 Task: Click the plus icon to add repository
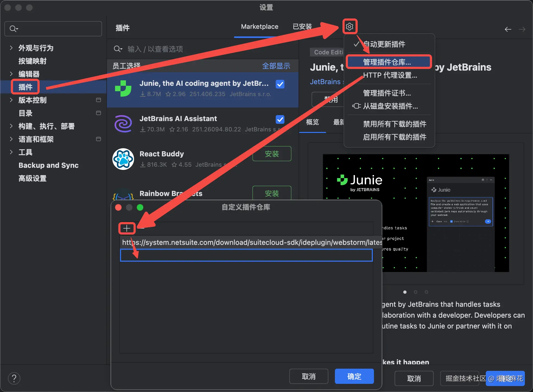click(127, 228)
